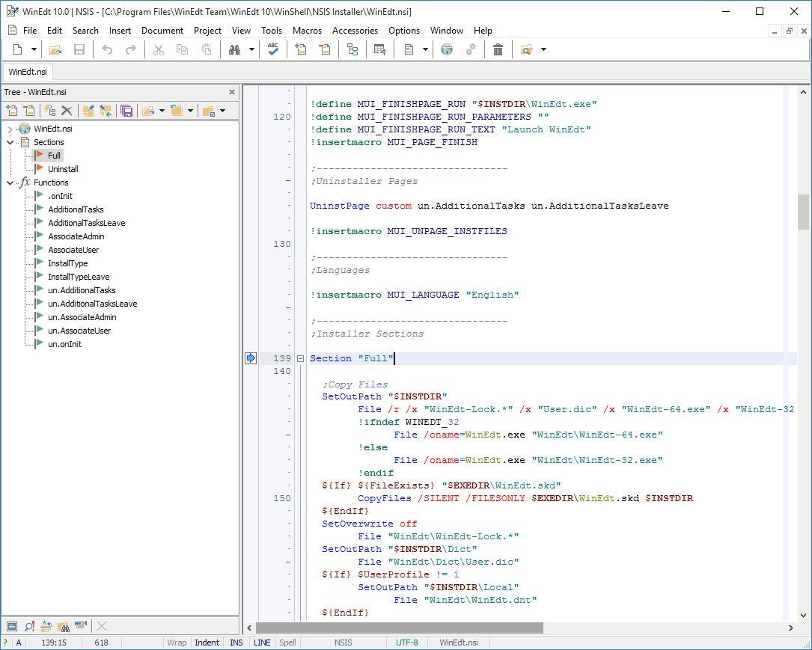Select the Full section tree item
The image size is (812, 650).
click(55, 156)
